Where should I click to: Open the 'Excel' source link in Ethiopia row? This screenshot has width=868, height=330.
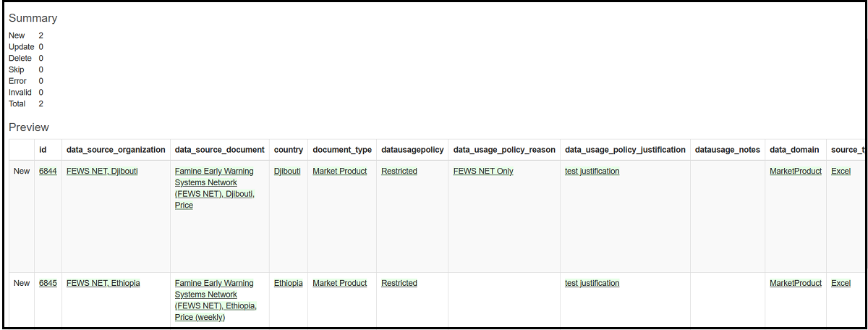pyautogui.click(x=841, y=284)
